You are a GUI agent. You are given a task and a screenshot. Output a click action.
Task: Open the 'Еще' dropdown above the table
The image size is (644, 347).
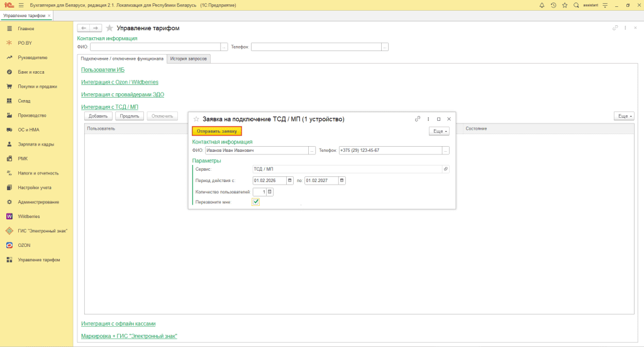pyautogui.click(x=624, y=116)
